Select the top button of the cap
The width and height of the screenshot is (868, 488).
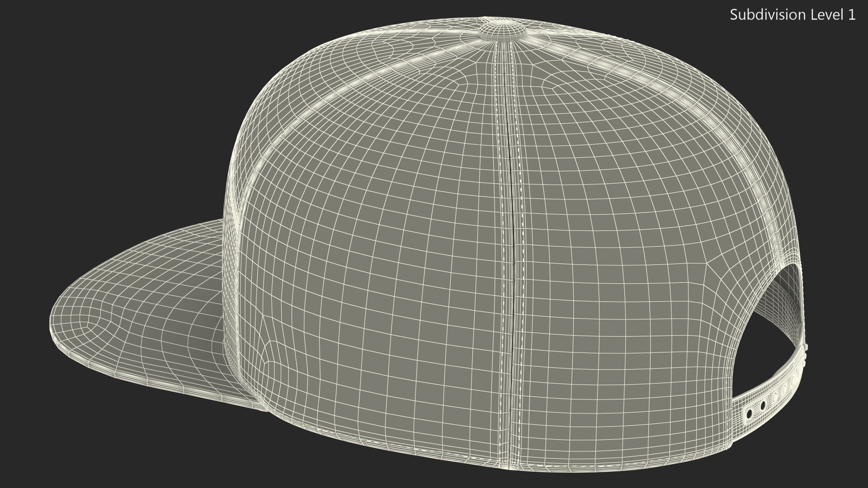click(x=502, y=30)
